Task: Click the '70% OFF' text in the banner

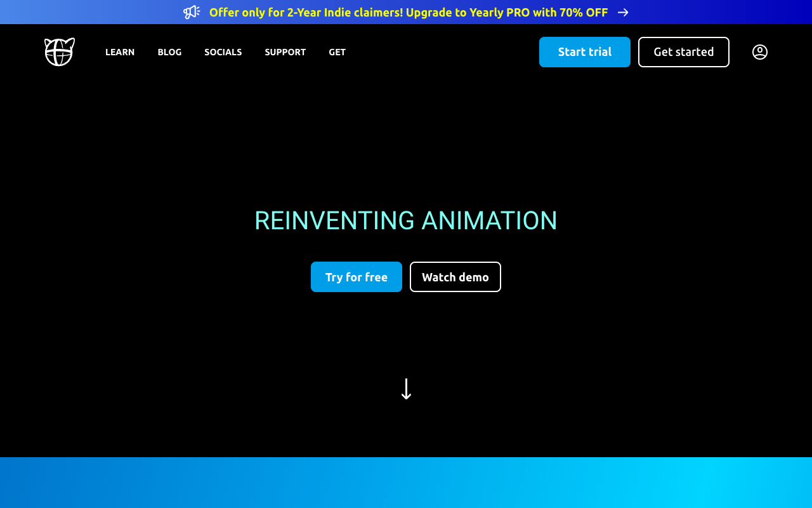Action: pos(584,12)
